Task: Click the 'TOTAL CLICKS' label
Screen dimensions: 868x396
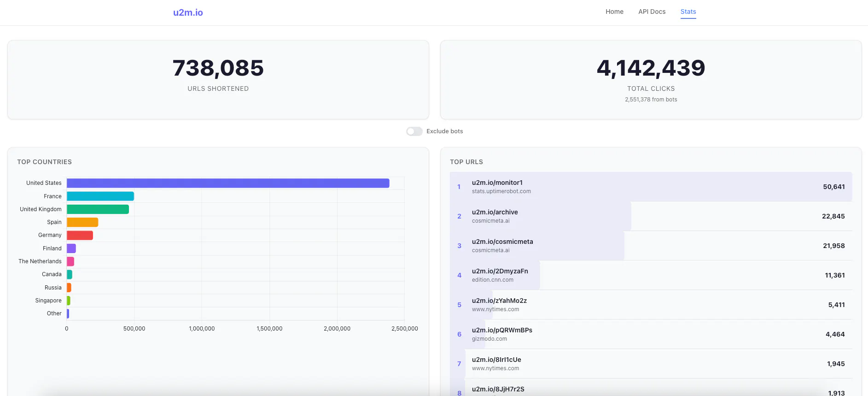Action: coord(651,89)
